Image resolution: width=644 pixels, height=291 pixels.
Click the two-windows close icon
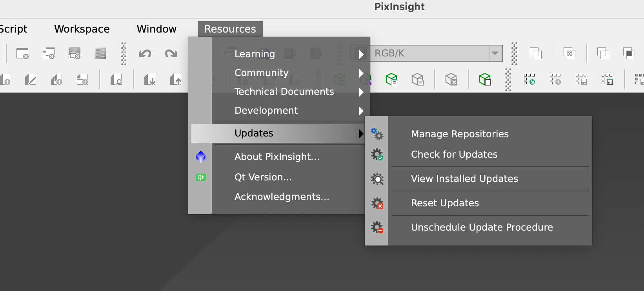[49, 53]
